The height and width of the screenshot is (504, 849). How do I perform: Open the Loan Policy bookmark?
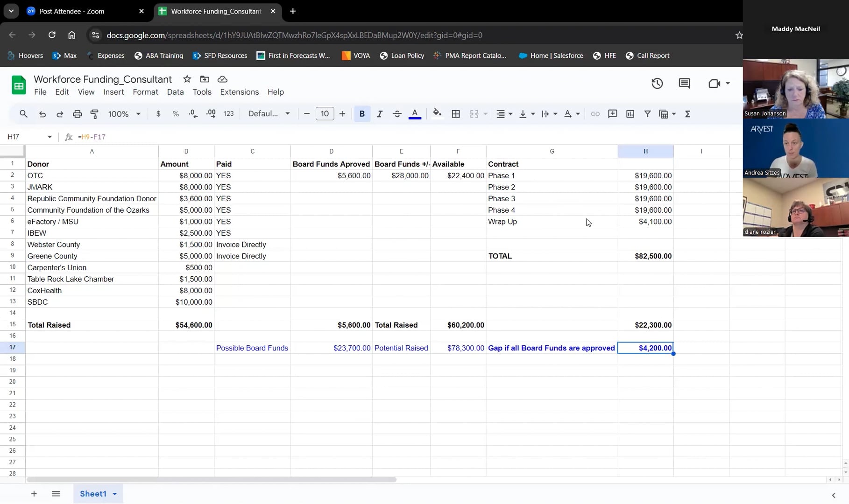(402, 56)
